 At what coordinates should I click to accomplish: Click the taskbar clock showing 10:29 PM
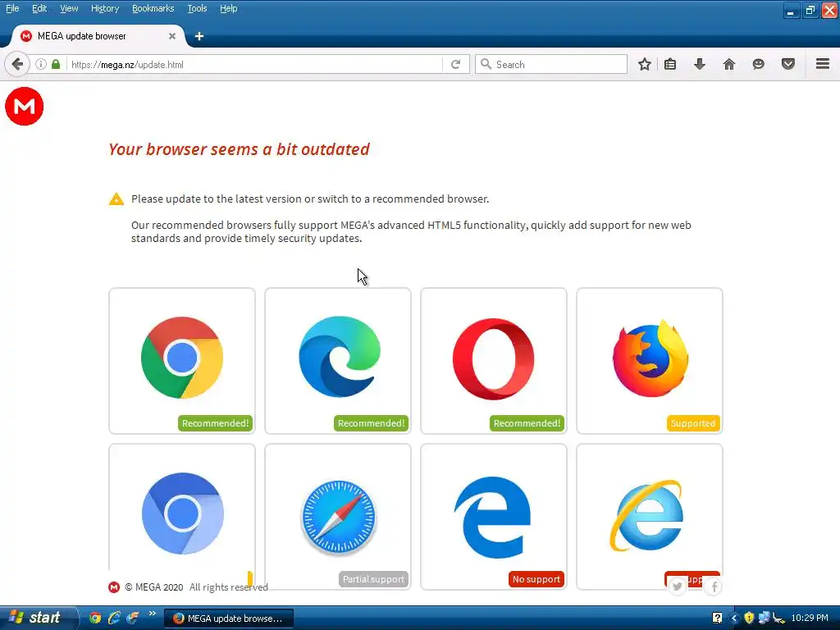[x=810, y=619]
